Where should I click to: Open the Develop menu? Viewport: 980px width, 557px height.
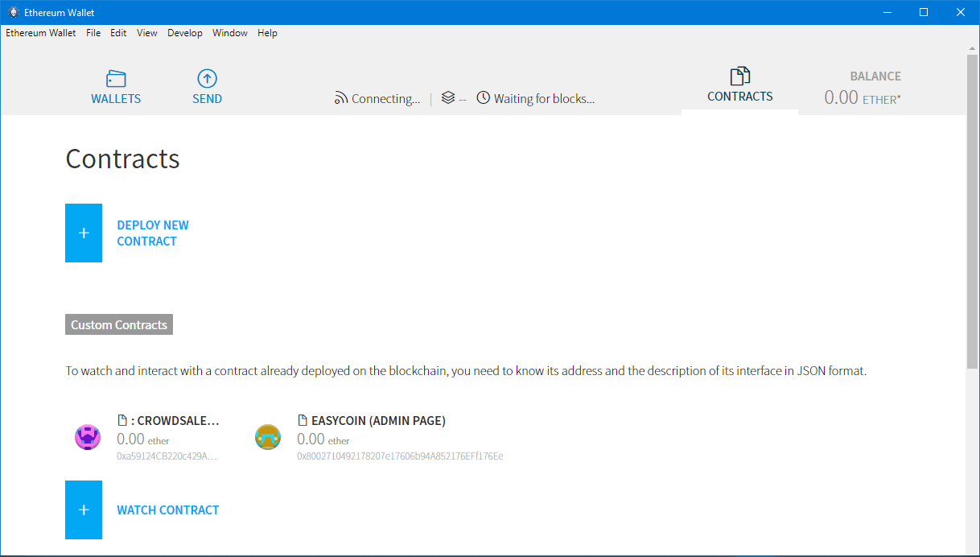(185, 33)
